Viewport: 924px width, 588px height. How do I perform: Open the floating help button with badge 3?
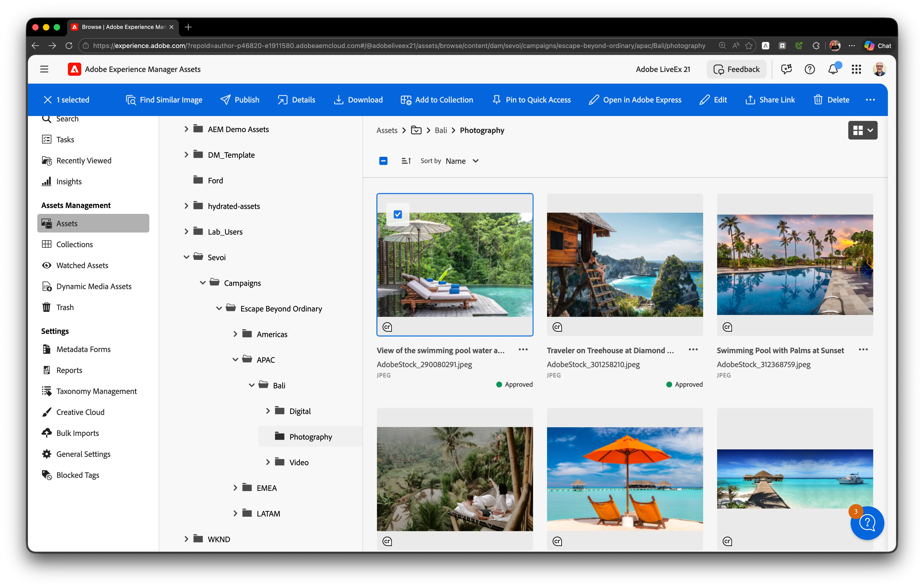pos(867,523)
